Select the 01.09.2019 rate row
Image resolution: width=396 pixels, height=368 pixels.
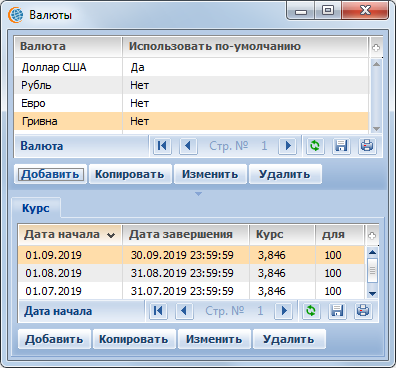[191, 255]
